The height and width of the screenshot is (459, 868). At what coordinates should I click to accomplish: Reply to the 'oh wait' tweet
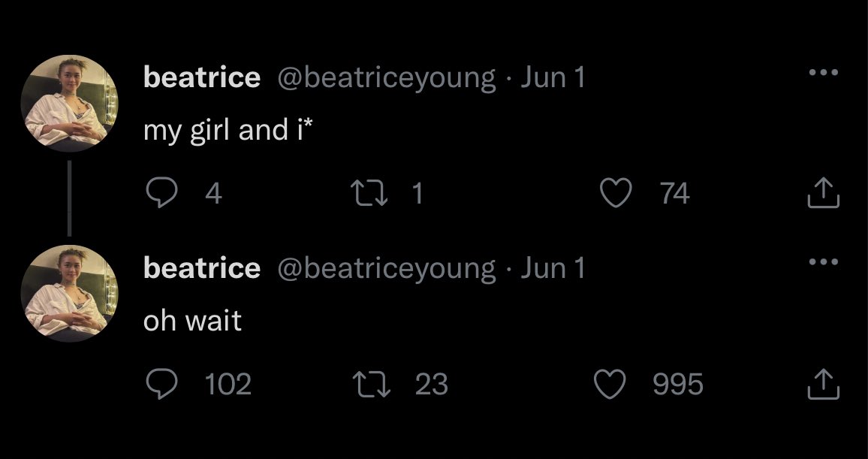tap(160, 385)
